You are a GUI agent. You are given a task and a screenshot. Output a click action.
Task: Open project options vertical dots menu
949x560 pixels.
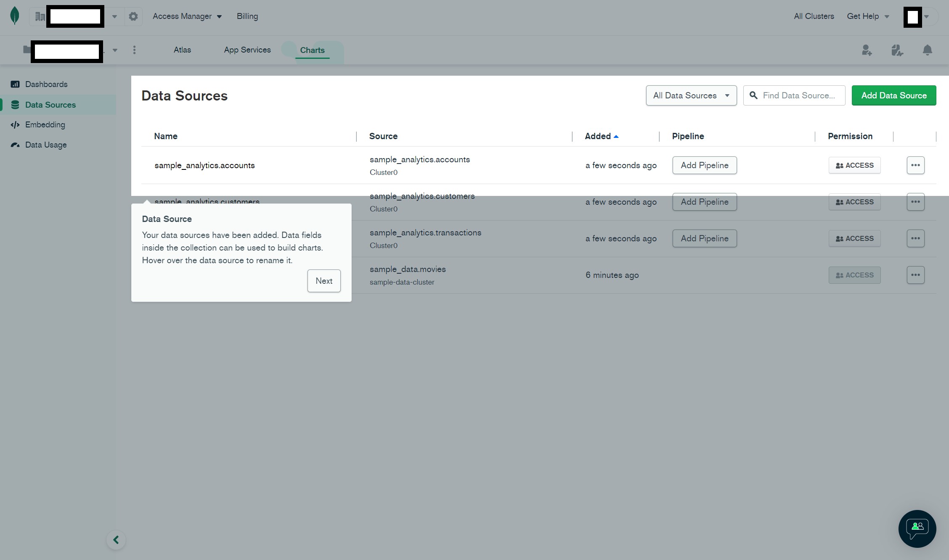tap(134, 50)
